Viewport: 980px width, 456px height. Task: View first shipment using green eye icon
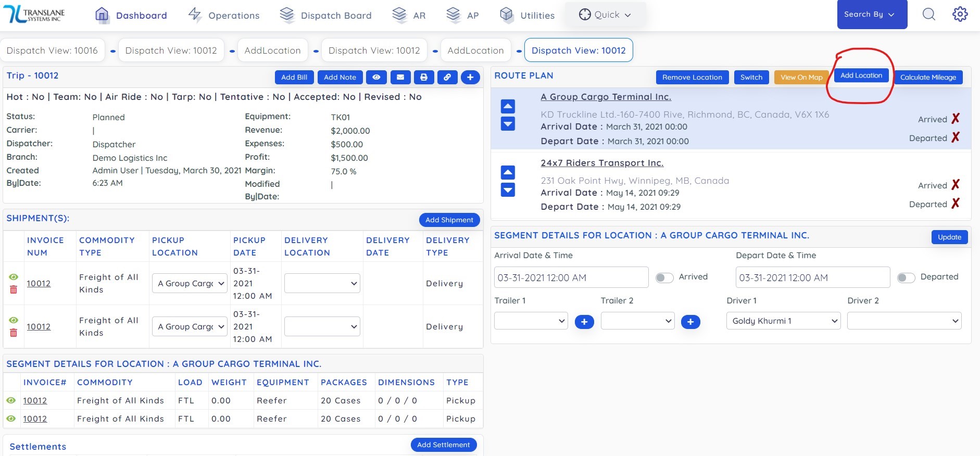pos(14,277)
